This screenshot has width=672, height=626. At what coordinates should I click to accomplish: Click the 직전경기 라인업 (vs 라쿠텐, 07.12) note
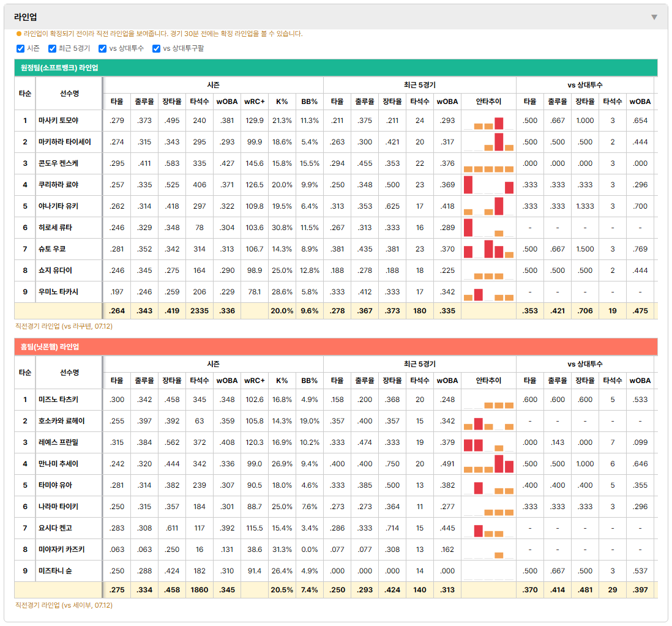pyautogui.click(x=64, y=326)
